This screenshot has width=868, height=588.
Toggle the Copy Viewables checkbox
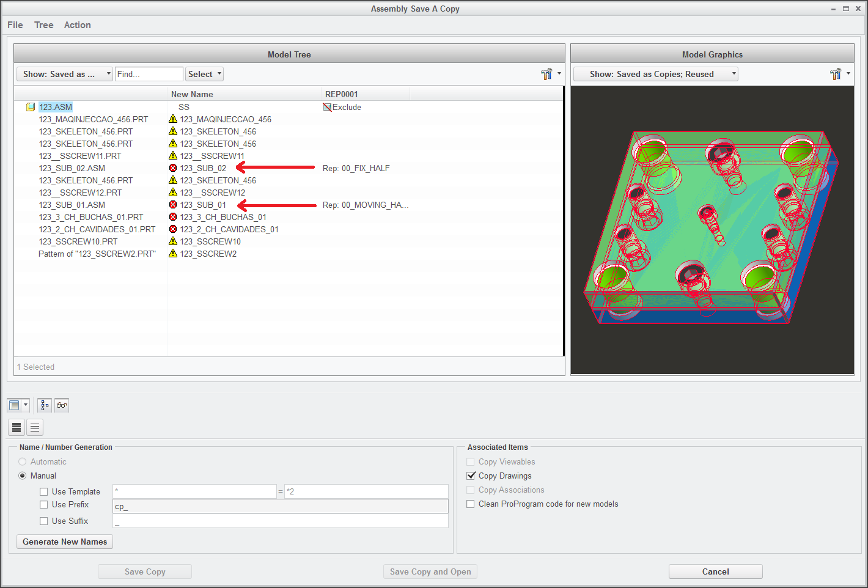click(471, 461)
